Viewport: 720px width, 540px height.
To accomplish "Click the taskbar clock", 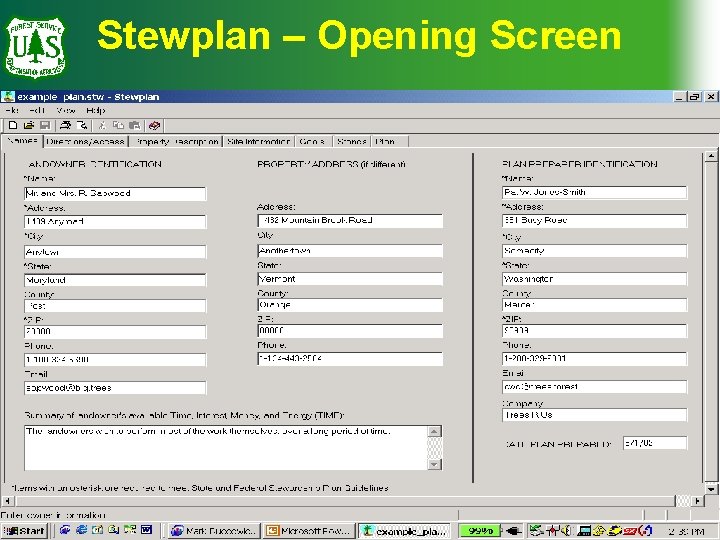I will [x=686, y=532].
